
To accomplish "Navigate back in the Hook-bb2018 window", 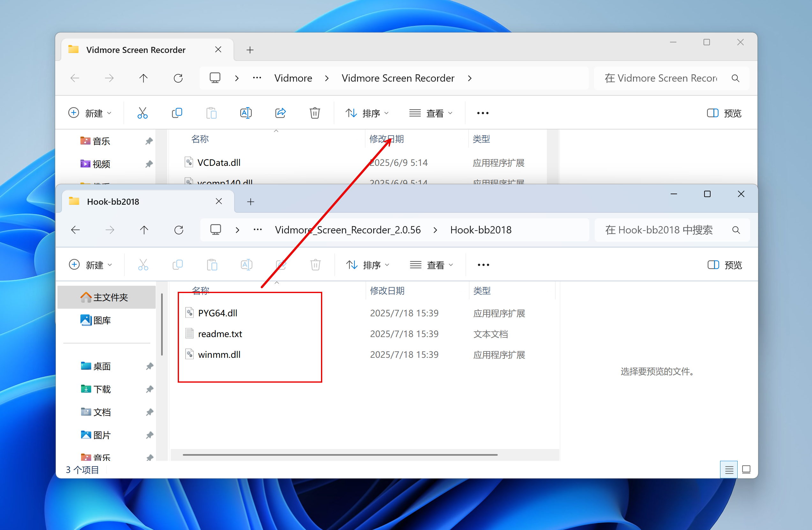I will (75, 230).
